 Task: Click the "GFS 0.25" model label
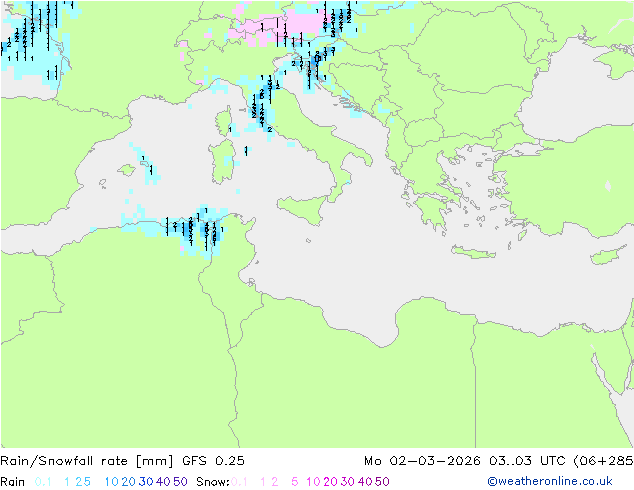coord(213,461)
